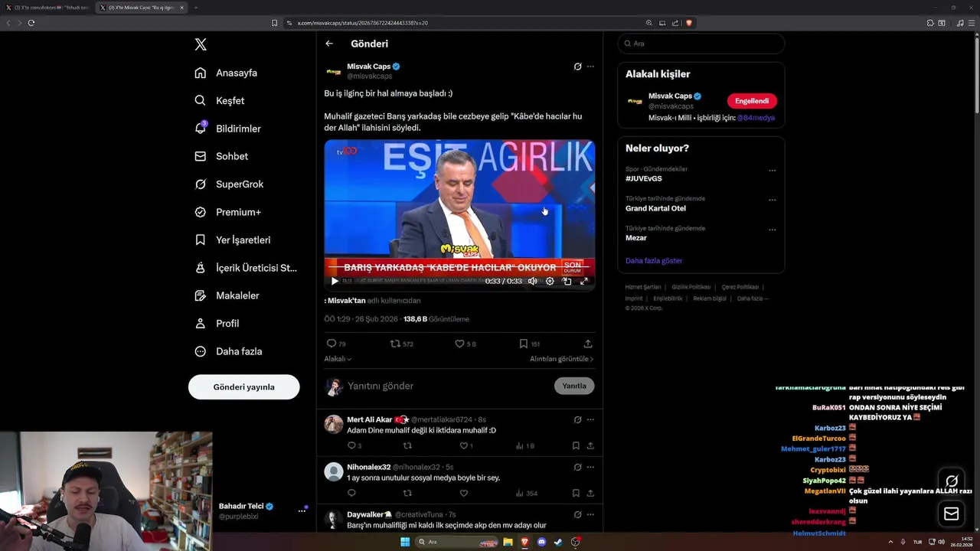Open Grok icon on Daywalker's reply
Image resolution: width=980 pixels, height=551 pixels.
pos(577,514)
